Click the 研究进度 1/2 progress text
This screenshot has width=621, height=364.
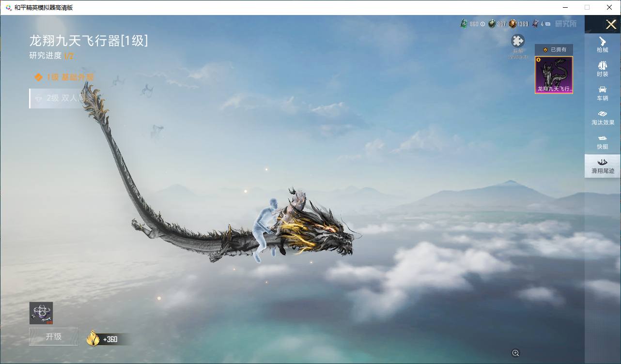pyautogui.click(x=51, y=56)
